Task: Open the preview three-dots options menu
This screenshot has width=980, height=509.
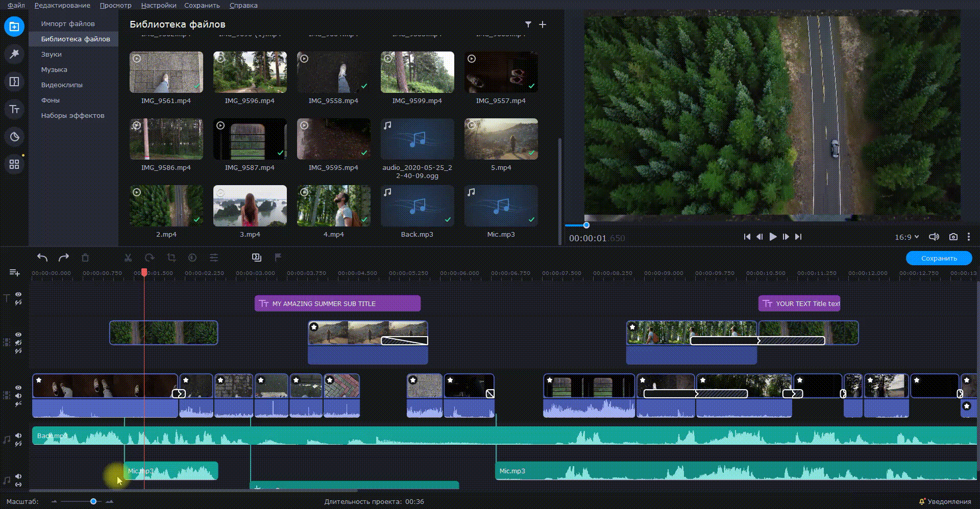Action: tap(969, 237)
